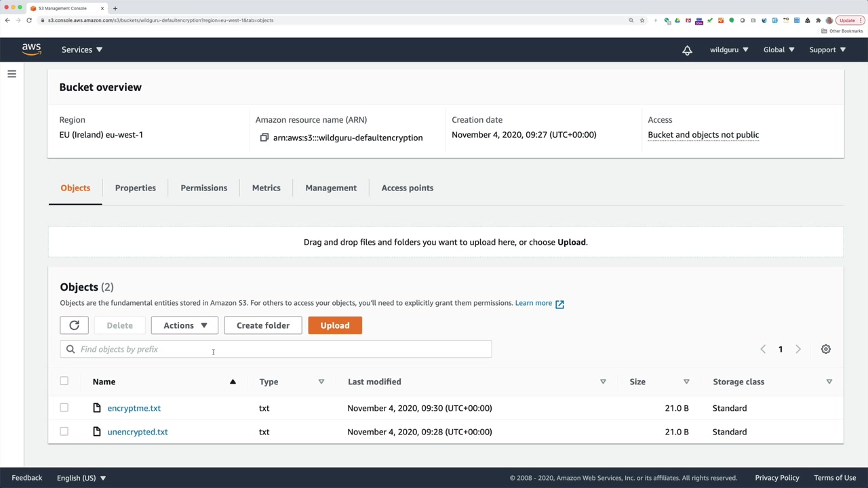Screen dimensions: 868x488
Task: Click the browser address bar URL
Action: 161,20
